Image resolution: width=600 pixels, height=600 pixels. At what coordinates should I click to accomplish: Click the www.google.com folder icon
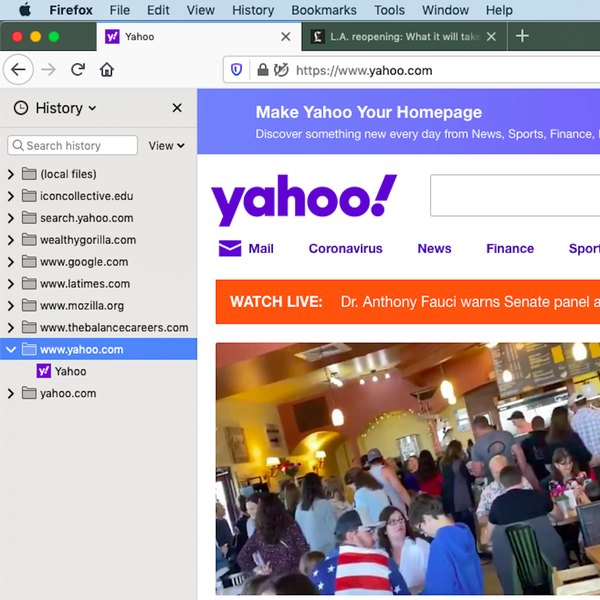(29, 261)
